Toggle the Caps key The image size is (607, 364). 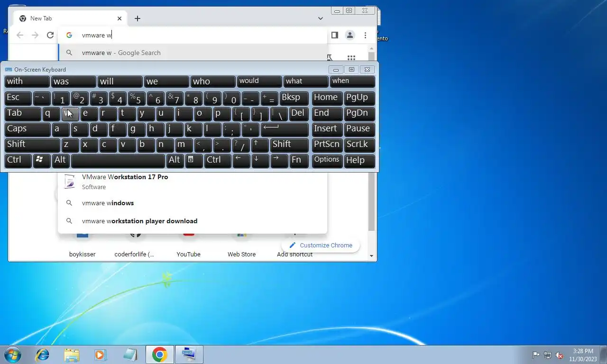pyautogui.click(x=28, y=129)
